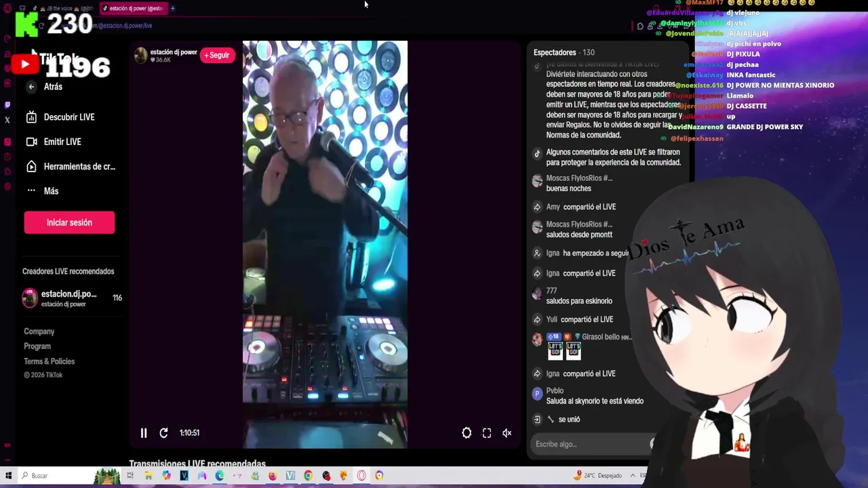868x488 pixels.
Task: Click Pvblo purple avatar in chat
Action: (537, 393)
